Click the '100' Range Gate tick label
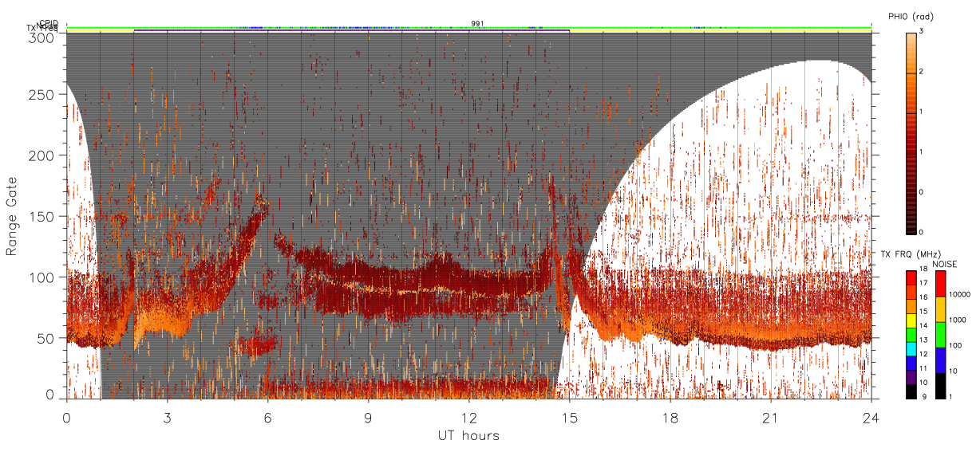Viewport: 980px width, 452px height. tap(42, 277)
